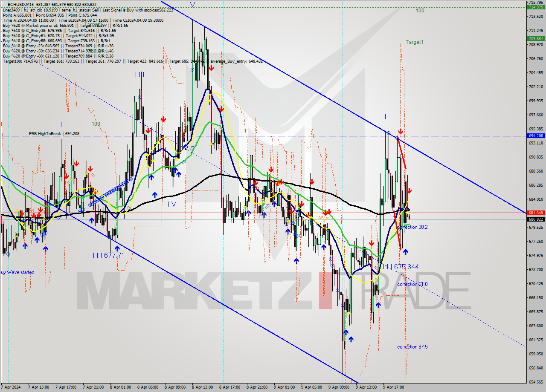Select the FSB-HighToBreak 694.208 label
Screen dimensions: 546x392
[x=54, y=133]
